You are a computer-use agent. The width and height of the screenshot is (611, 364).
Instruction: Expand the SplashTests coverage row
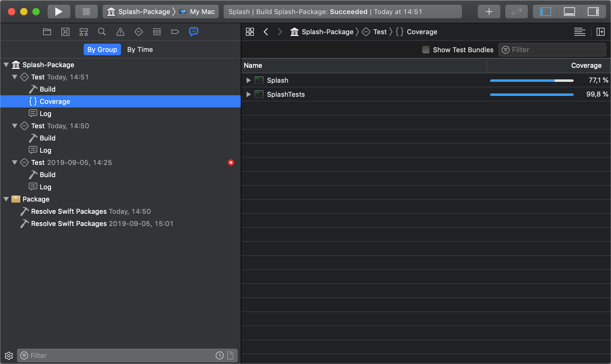pyautogui.click(x=248, y=94)
